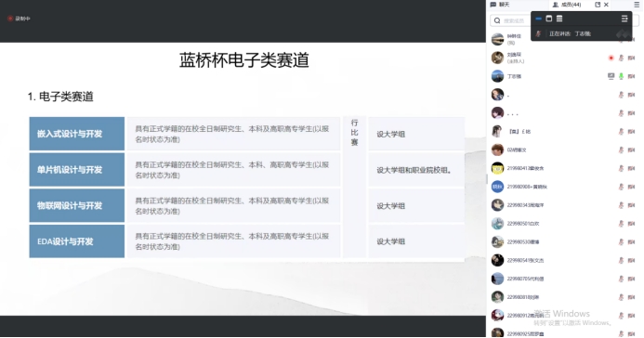Screen dimensions: 644x338
Task: Toggle the camera icon in 刘晚琛 row
Action: coord(631,58)
